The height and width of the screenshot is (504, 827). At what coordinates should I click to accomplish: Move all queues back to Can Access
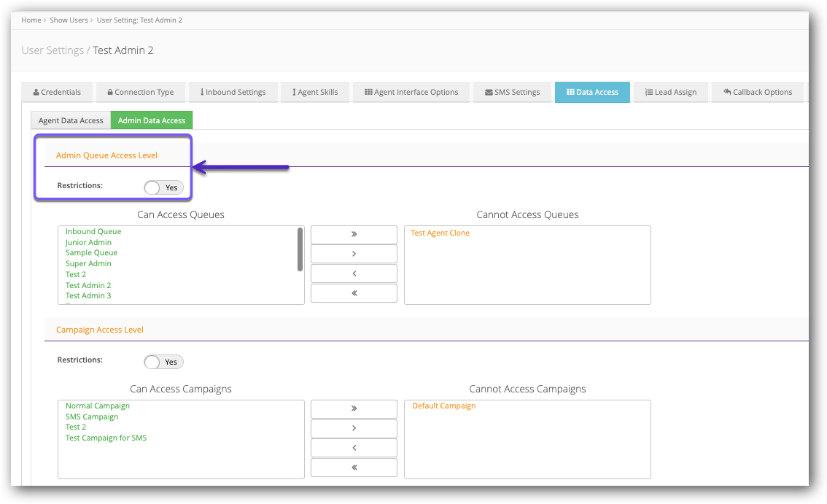click(354, 293)
